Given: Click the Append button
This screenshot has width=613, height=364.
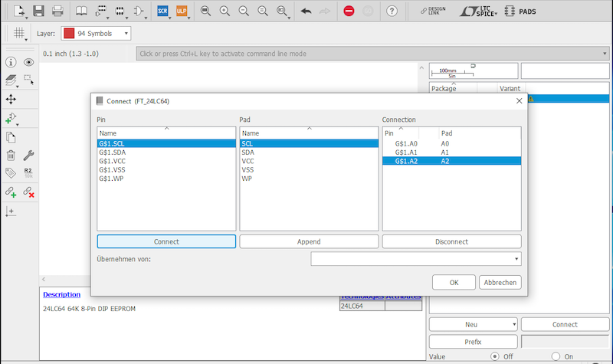Looking at the screenshot, I should point(310,241).
